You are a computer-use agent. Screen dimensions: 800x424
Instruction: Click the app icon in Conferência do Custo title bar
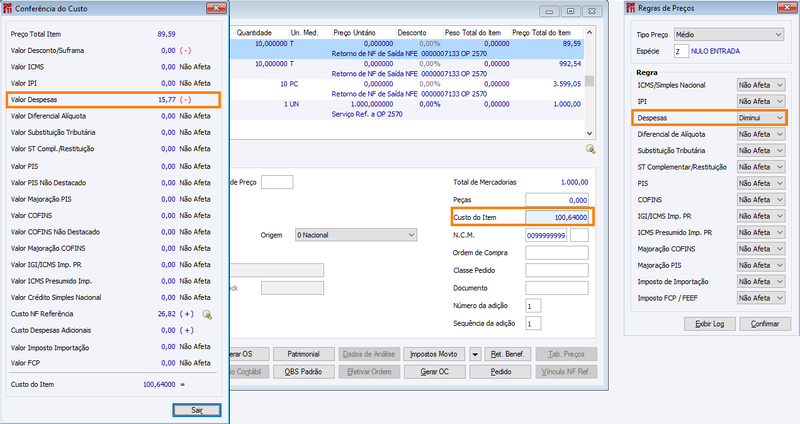pyautogui.click(x=8, y=8)
